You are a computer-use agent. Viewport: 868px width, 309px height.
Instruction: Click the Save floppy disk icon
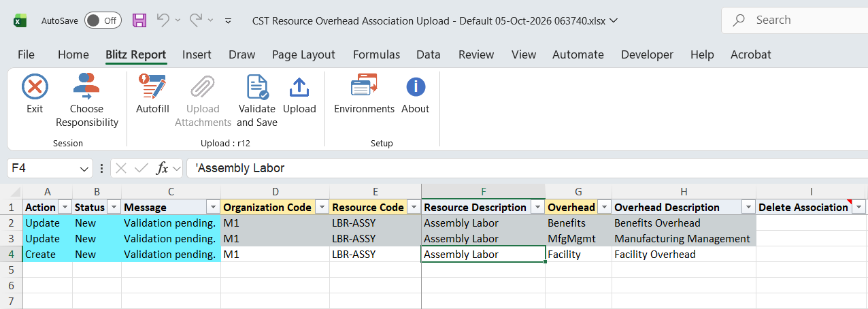pos(139,20)
